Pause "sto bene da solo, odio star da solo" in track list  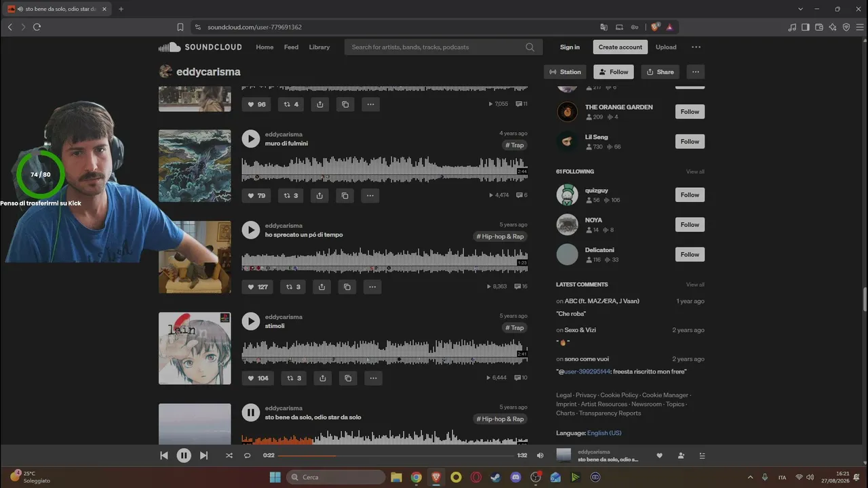pyautogui.click(x=251, y=412)
